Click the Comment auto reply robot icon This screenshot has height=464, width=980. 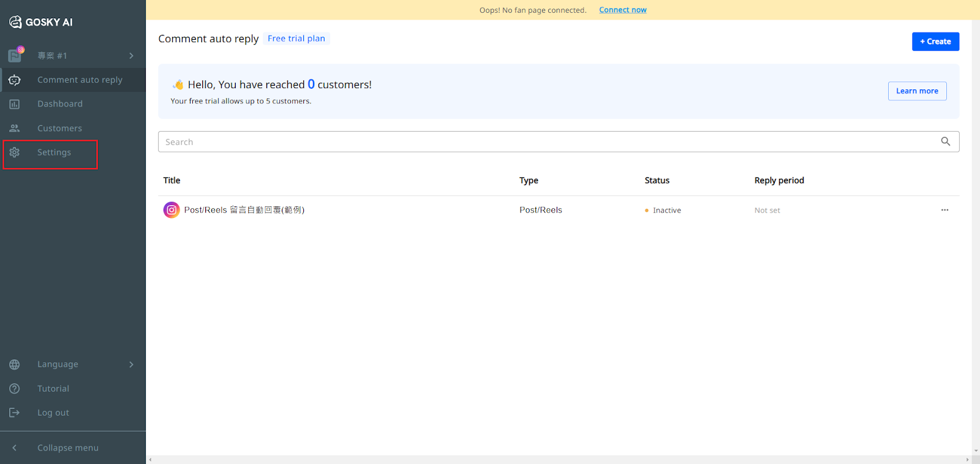point(15,80)
